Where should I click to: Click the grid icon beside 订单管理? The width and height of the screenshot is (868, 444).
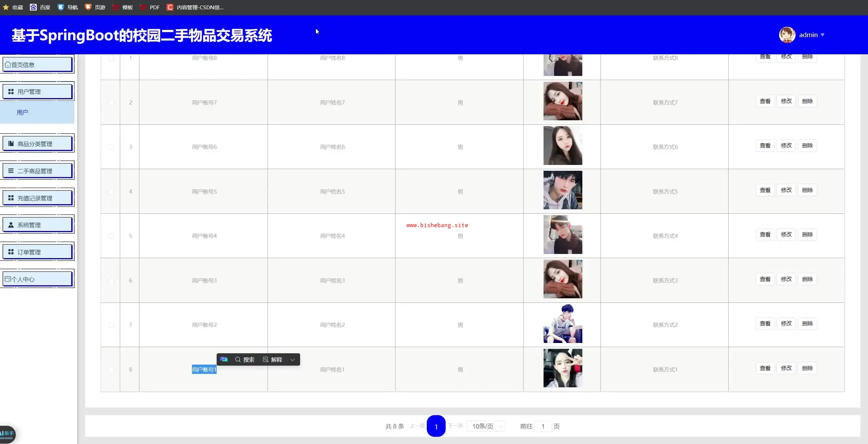click(11, 252)
